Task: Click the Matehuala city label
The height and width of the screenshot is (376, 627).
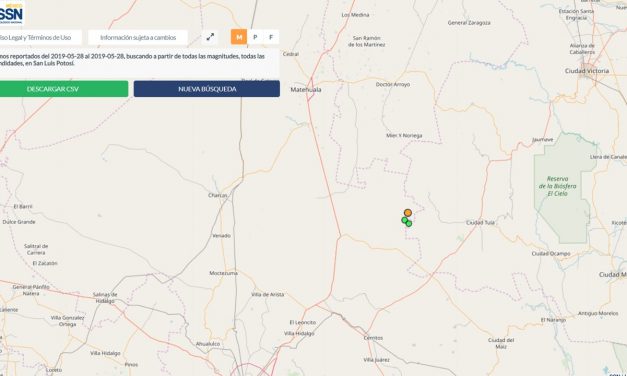Action: [306, 90]
